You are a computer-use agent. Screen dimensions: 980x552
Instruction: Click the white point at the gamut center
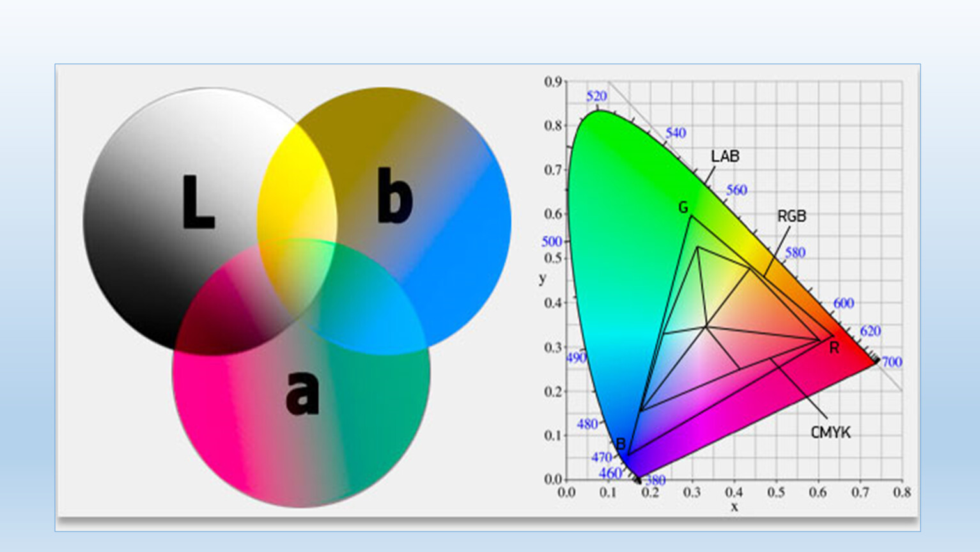(x=706, y=327)
